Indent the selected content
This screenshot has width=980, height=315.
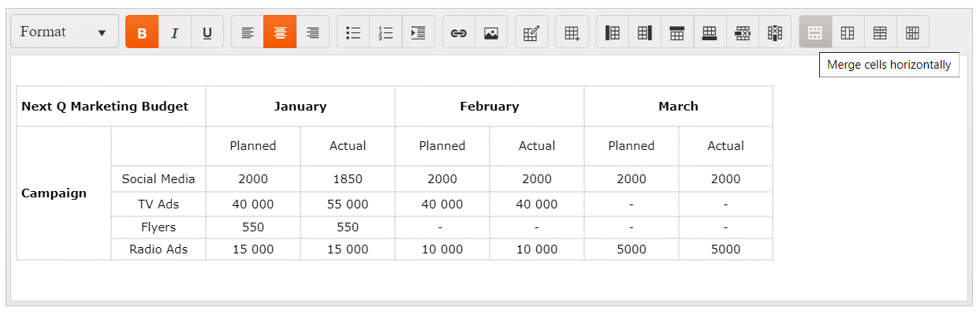coord(419,32)
